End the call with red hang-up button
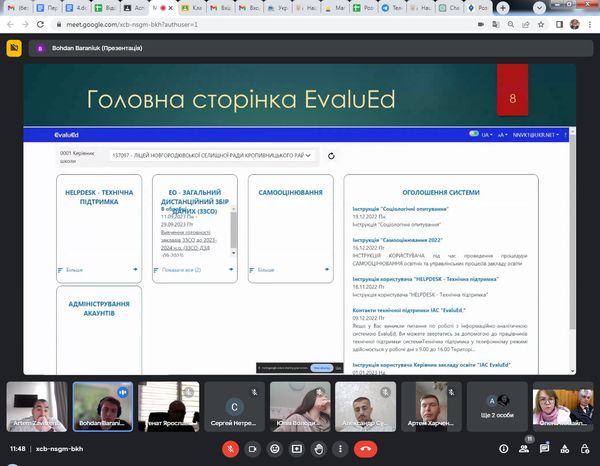The width and height of the screenshot is (600, 466). (x=368, y=449)
